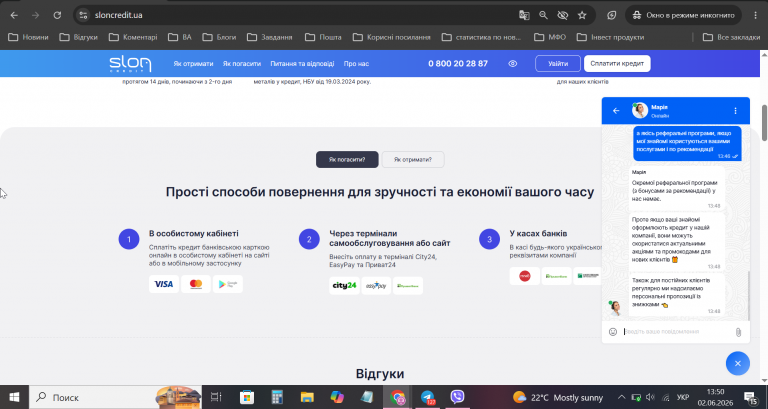This screenshot has width=768, height=409.
Task: Go back in the chat widget
Action: [x=616, y=111]
